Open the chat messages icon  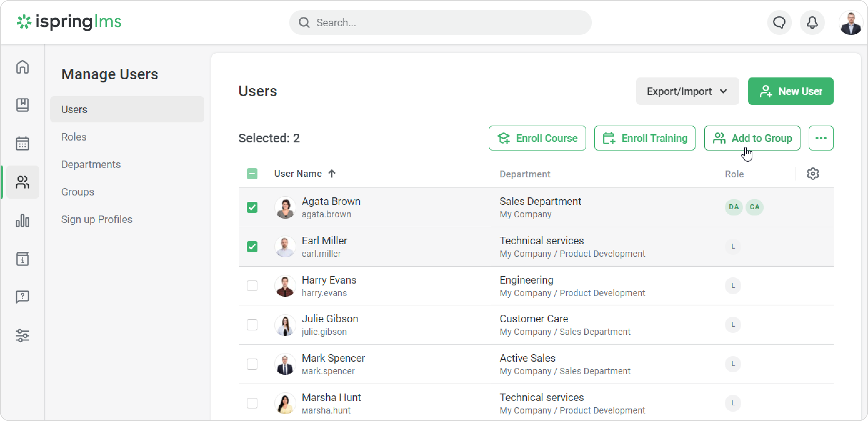pyautogui.click(x=779, y=22)
